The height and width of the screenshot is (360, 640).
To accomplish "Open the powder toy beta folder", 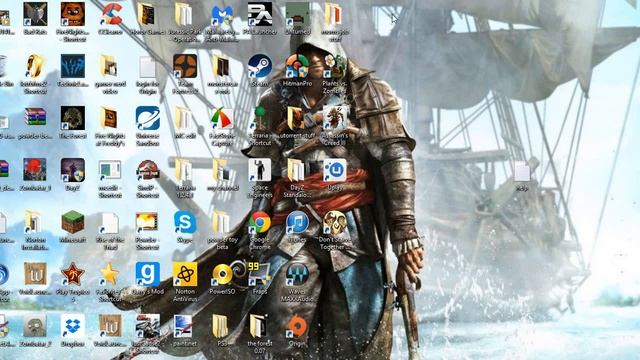I will 222,222.
